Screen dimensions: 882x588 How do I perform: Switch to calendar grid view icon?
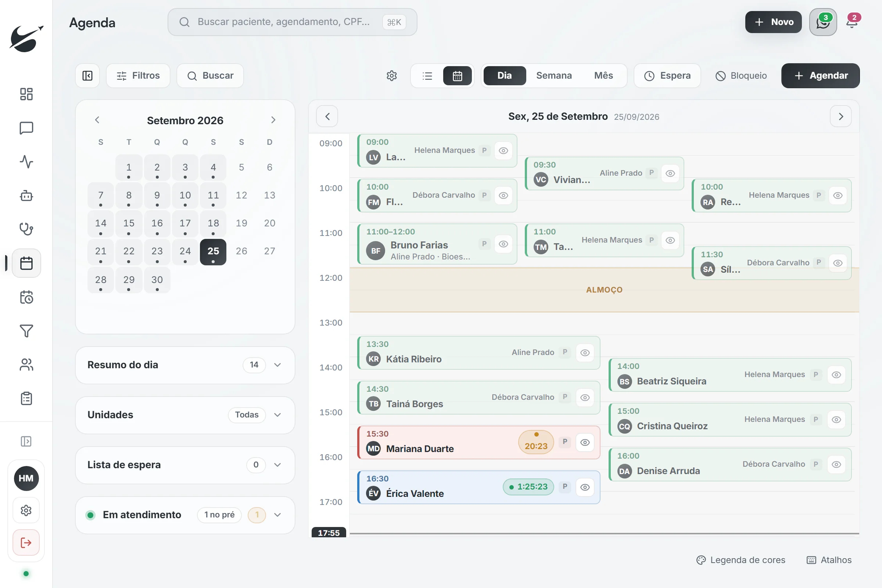coord(457,76)
